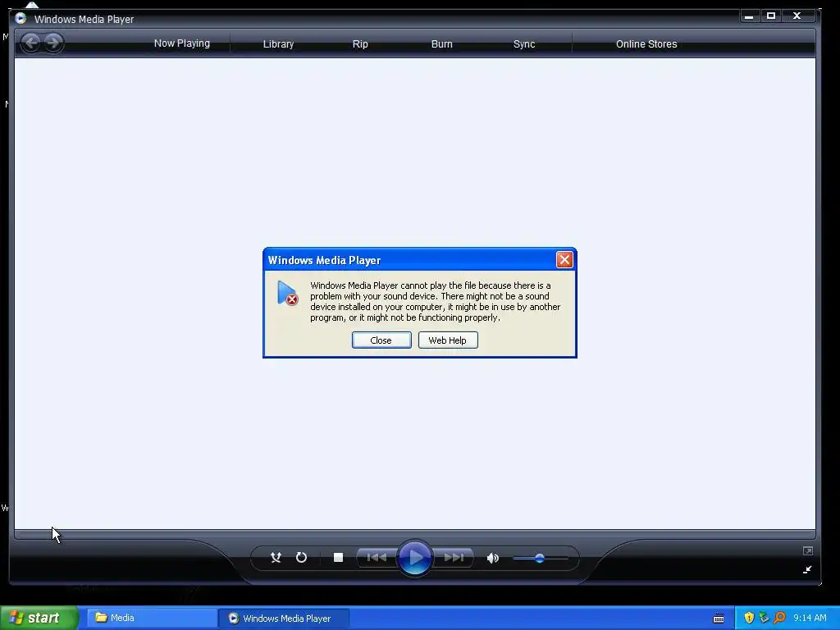Screen dimensions: 840x630
Task: Toggle shuffle mode
Action: [x=276, y=558]
